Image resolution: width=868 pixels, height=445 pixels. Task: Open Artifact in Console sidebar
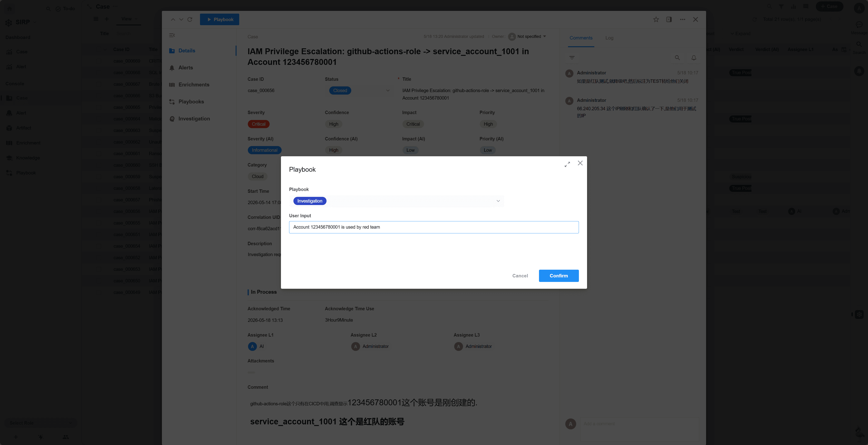(x=24, y=128)
